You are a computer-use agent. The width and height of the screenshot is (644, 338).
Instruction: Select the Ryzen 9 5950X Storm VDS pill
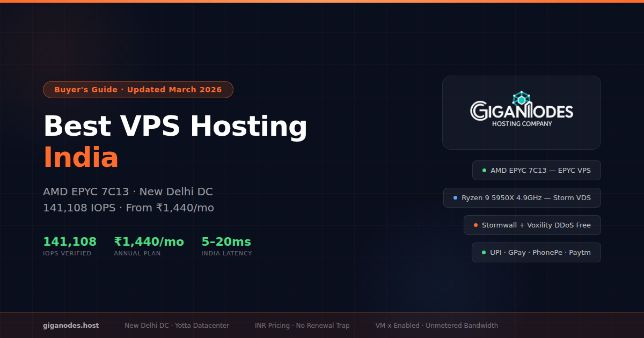pos(522,198)
